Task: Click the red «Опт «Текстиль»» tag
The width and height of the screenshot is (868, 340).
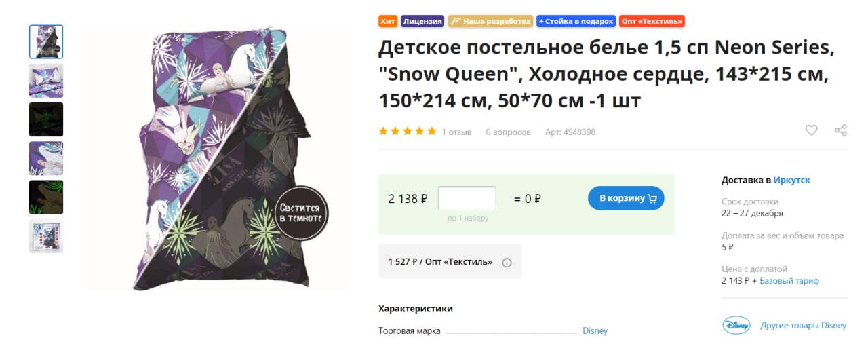Action: point(652,22)
